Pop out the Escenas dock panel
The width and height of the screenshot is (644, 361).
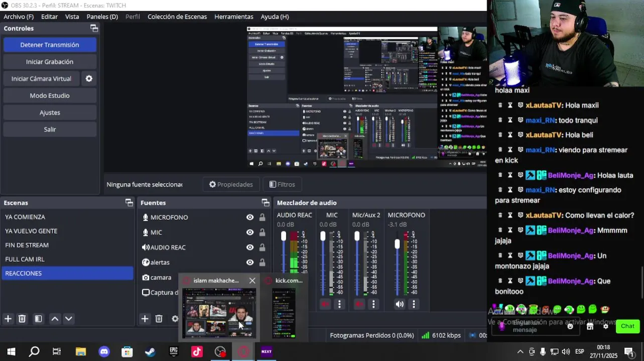(x=129, y=203)
